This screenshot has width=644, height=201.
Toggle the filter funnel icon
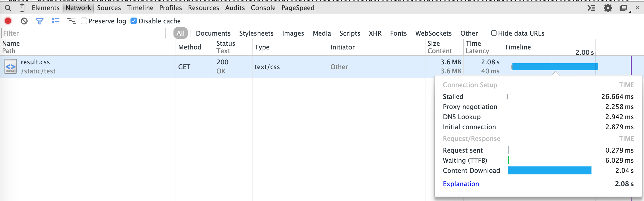40,21
